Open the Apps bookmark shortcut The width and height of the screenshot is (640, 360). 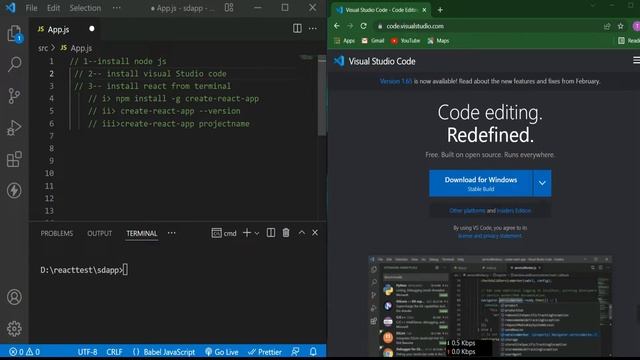pyautogui.click(x=344, y=41)
